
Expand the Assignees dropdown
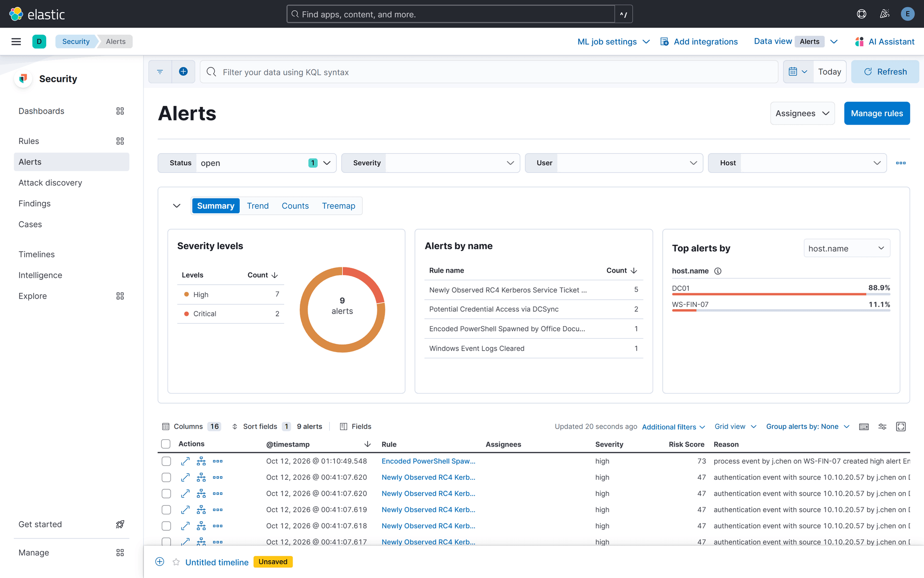point(802,113)
